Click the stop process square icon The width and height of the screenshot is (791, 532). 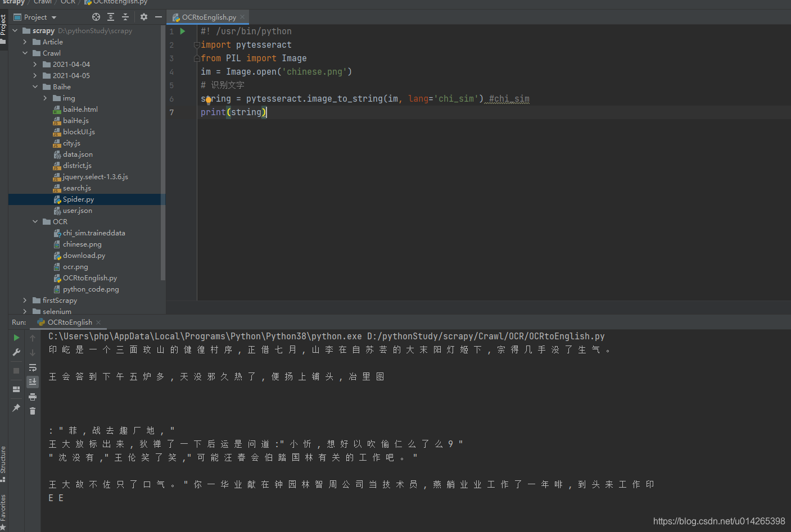coord(16,371)
